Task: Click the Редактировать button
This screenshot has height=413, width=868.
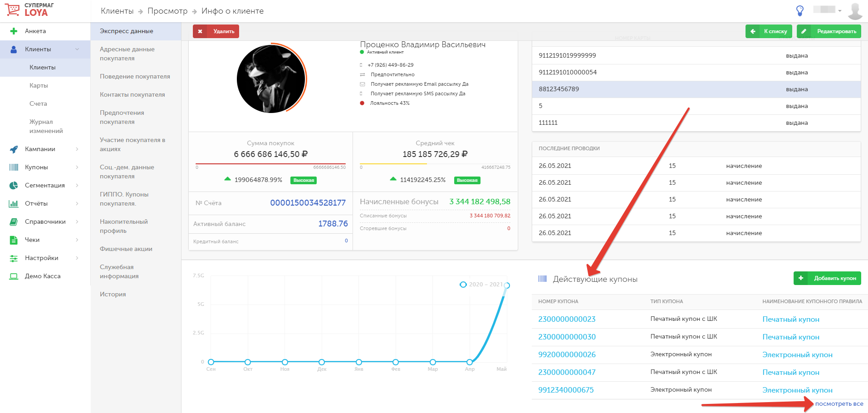Action: coord(829,31)
